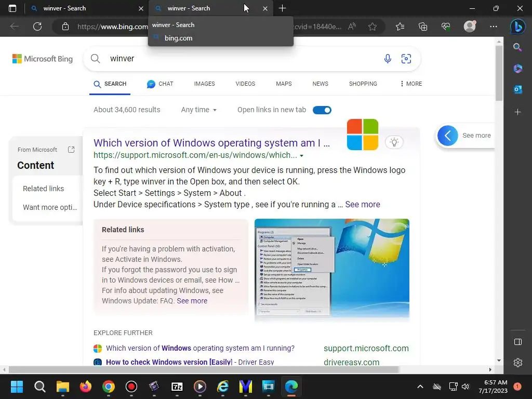532x399 pixels.
Task: Open Which version of Windows result
Action: (212, 143)
